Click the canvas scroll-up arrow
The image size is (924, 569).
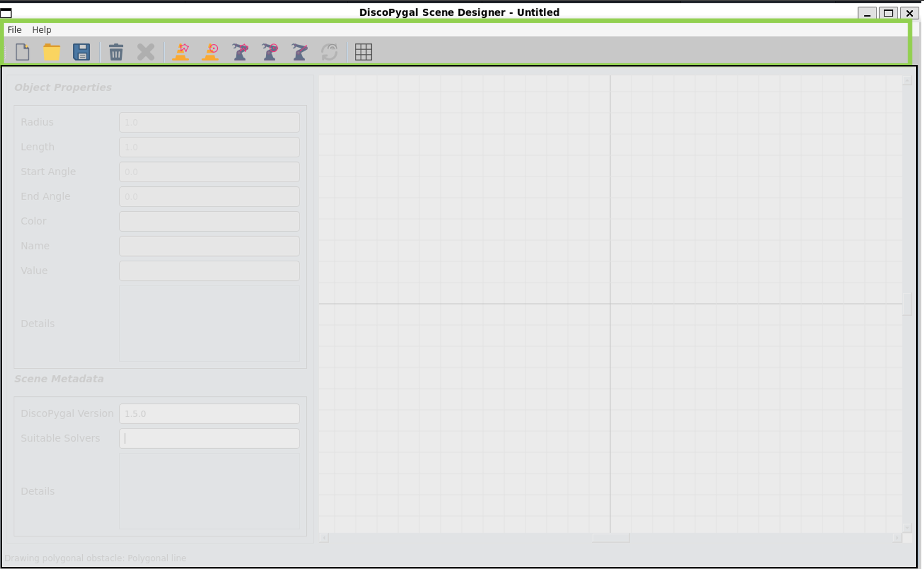[907, 80]
